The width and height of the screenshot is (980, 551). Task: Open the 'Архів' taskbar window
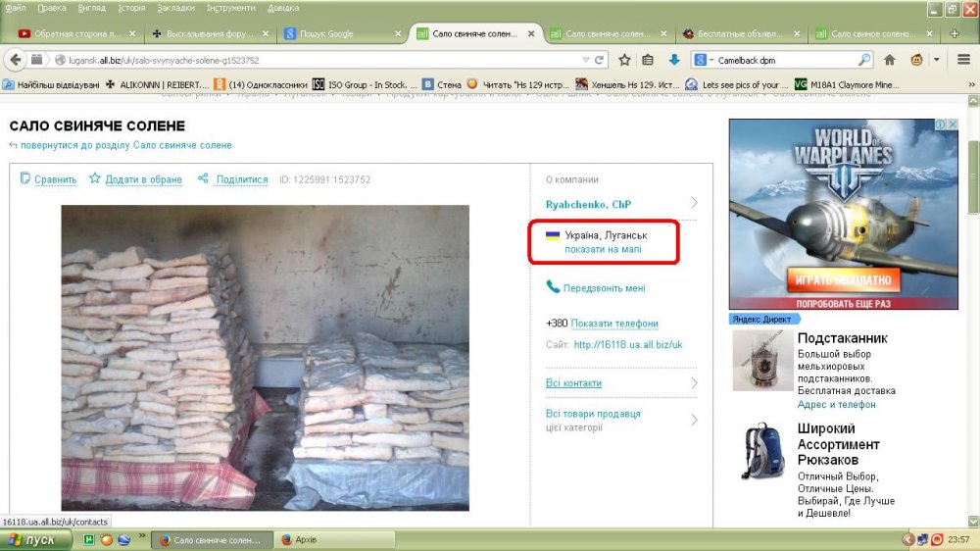(x=336, y=540)
